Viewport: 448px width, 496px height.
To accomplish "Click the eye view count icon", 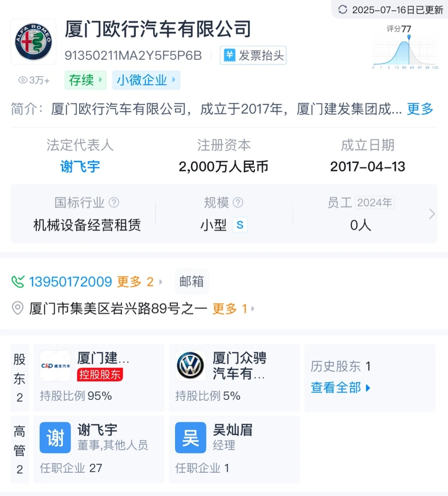I will (23, 80).
